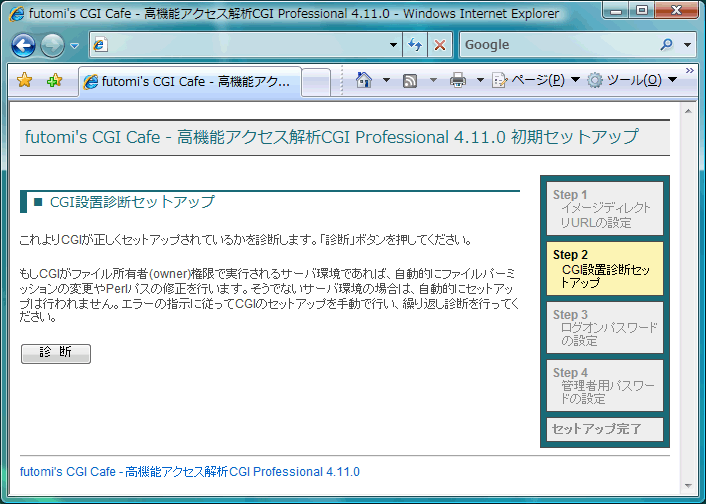Image resolution: width=706 pixels, height=504 pixels.
Task: Open Favorites Center star icon
Action: tap(24, 81)
